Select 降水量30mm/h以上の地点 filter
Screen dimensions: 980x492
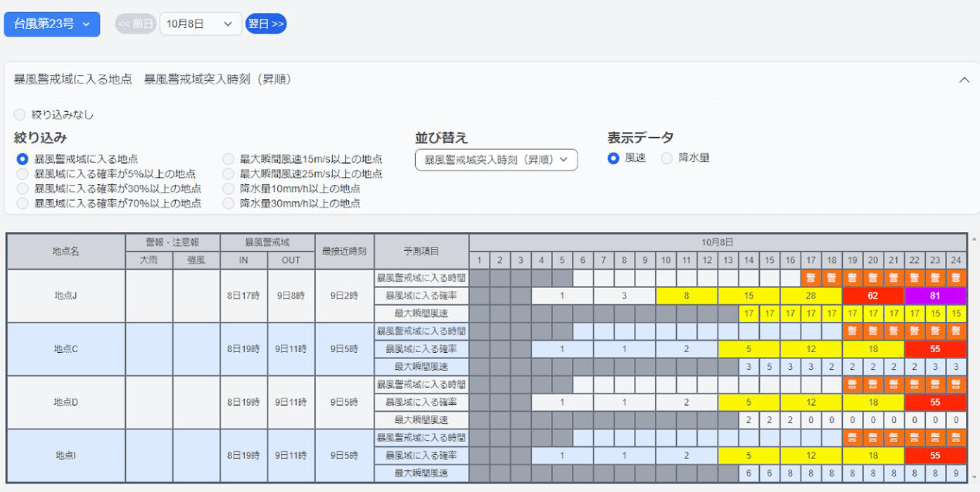coord(228,203)
